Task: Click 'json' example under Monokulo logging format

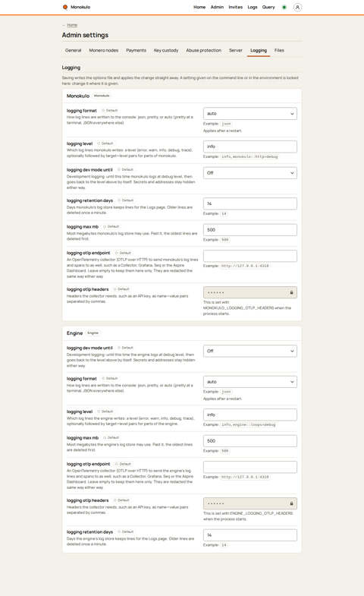Action: click(x=226, y=124)
